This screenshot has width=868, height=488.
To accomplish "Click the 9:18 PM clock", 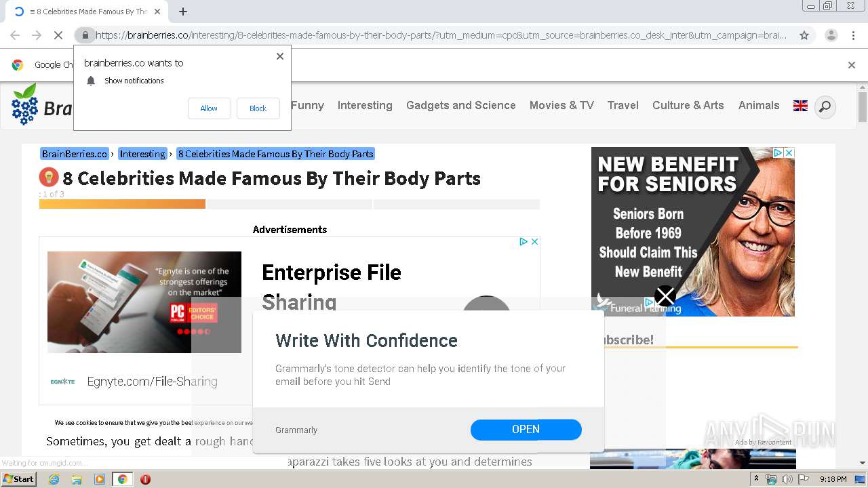I will click(833, 479).
